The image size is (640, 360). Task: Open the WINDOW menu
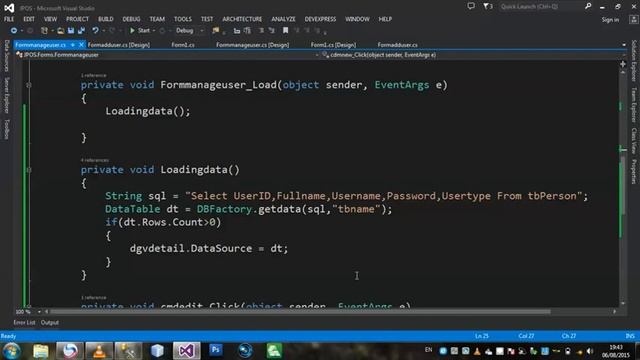[358, 19]
